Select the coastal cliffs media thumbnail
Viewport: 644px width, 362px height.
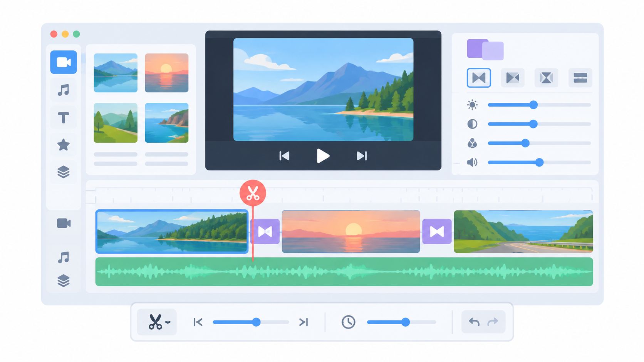tap(166, 123)
